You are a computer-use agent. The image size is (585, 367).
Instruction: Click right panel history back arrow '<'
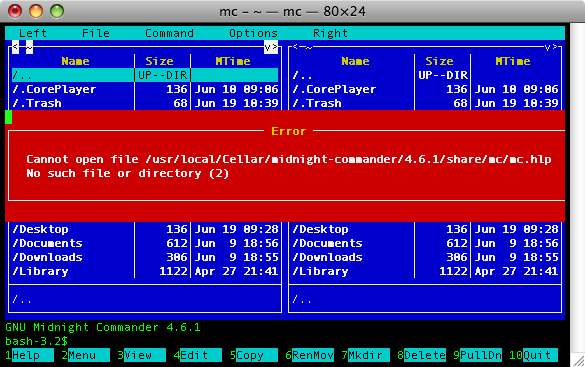(x=295, y=47)
